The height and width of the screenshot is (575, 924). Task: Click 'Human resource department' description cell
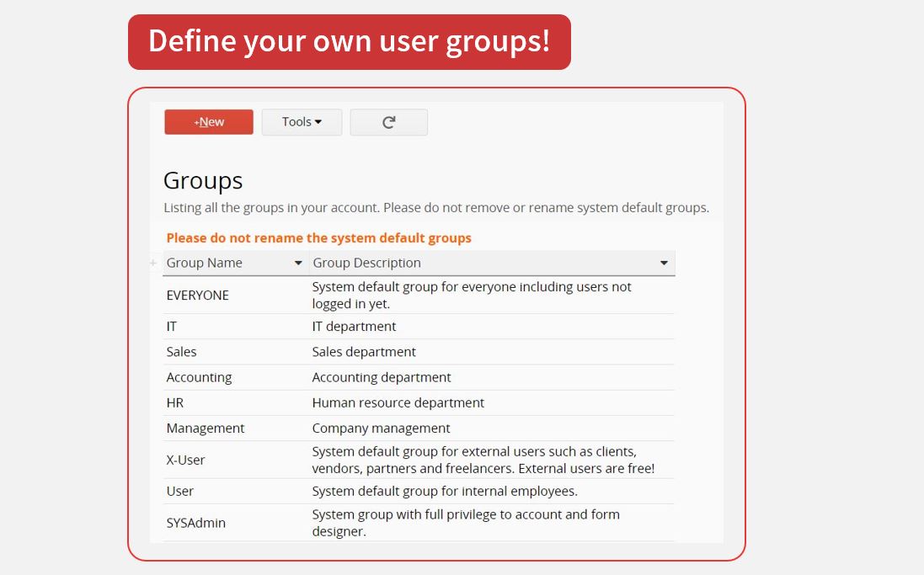(398, 403)
